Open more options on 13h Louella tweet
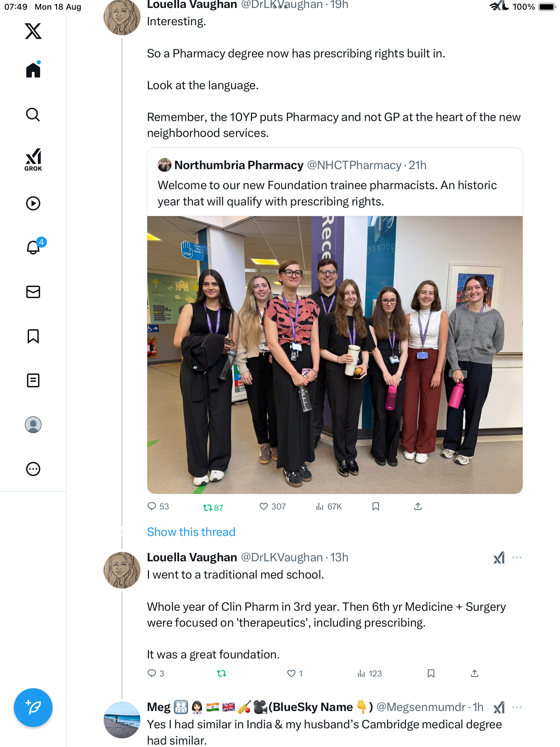Image resolution: width=560 pixels, height=747 pixels. [x=516, y=557]
